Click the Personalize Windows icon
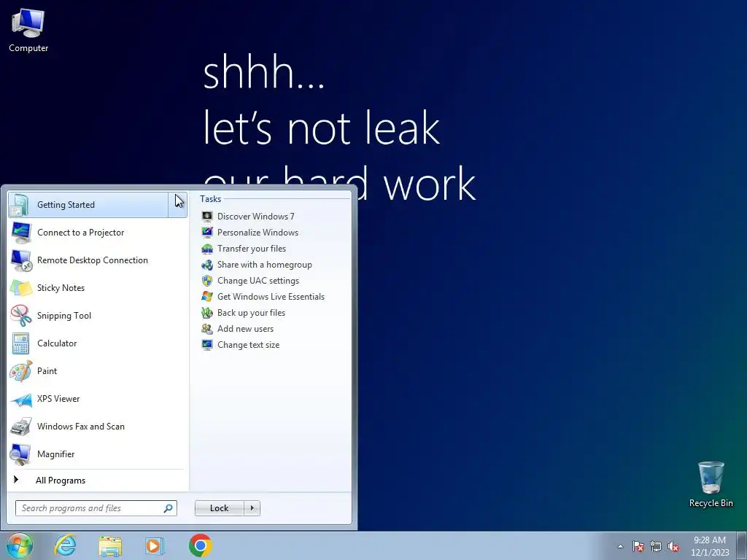Image resolution: width=747 pixels, height=560 pixels. click(x=207, y=233)
